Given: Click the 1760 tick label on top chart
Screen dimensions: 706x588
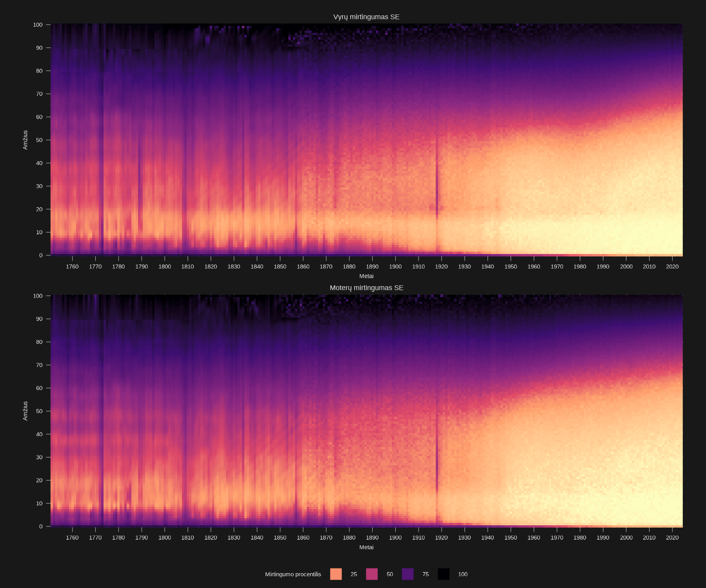Looking at the screenshot, I should pyautogui.click(x=72, y=267).
